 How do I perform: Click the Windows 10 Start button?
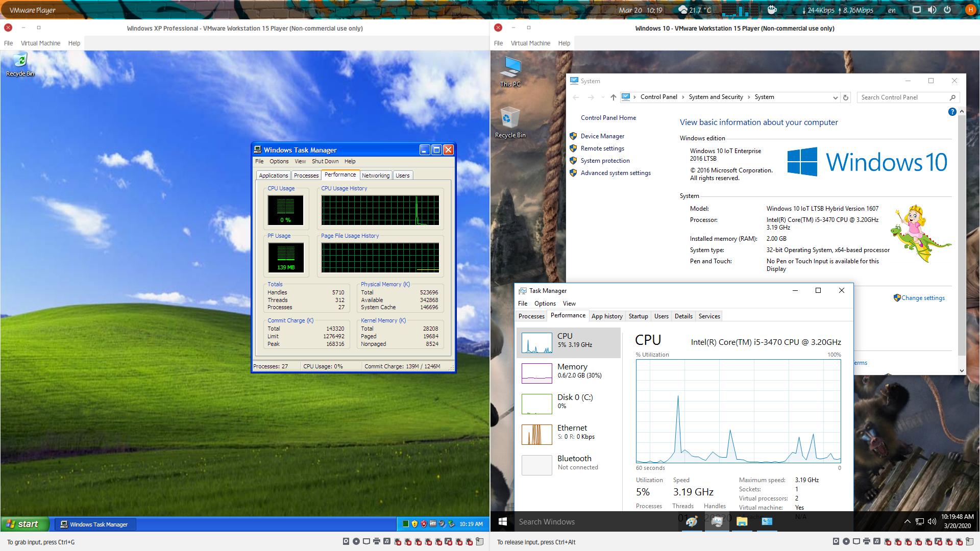[502, 521]
